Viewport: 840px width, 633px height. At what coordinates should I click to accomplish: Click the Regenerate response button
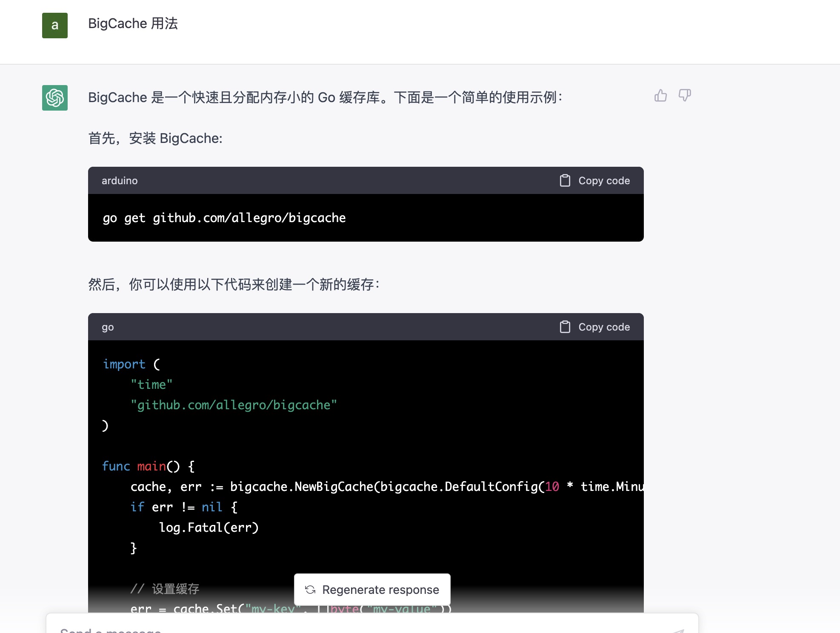372,590
